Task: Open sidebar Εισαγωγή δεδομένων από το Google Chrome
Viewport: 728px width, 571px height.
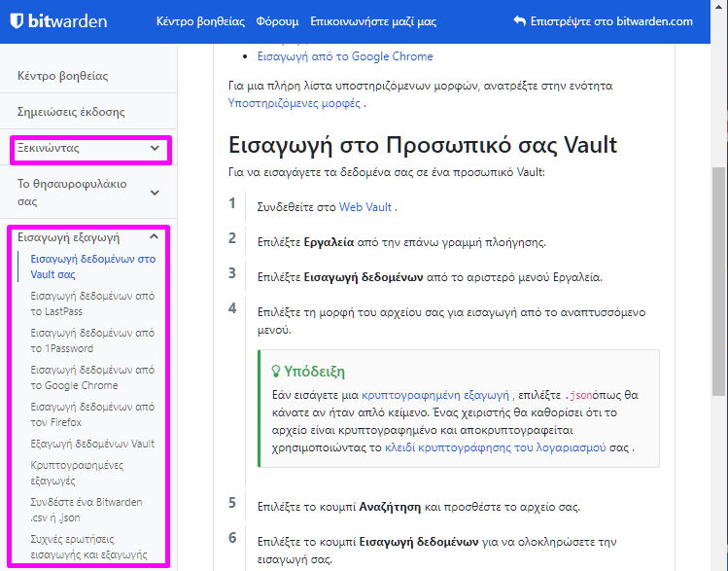Action: (92, 377)
